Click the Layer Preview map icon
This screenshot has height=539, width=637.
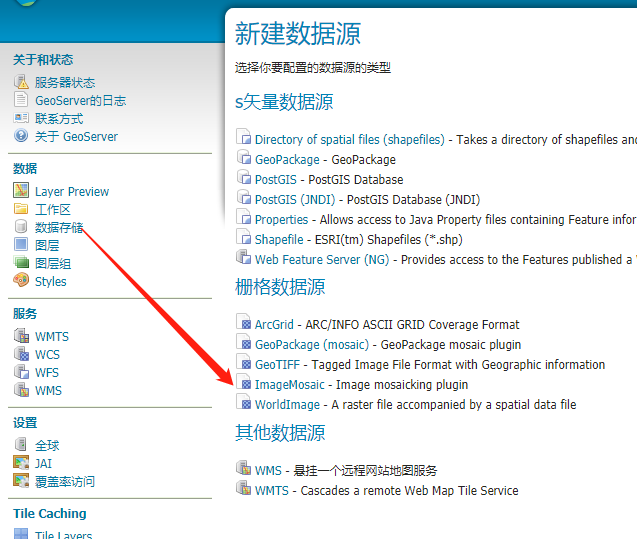click(x=21, y=190)
